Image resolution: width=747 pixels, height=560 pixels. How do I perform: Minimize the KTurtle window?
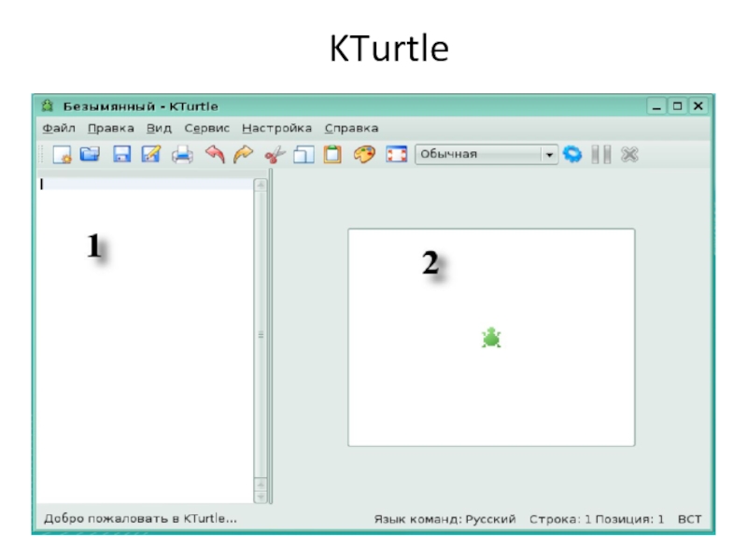[x=656, y=105]
